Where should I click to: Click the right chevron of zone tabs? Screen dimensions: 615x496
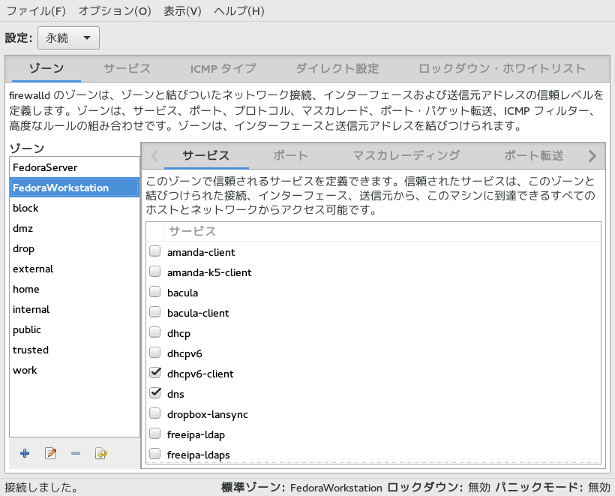[592, 156]
